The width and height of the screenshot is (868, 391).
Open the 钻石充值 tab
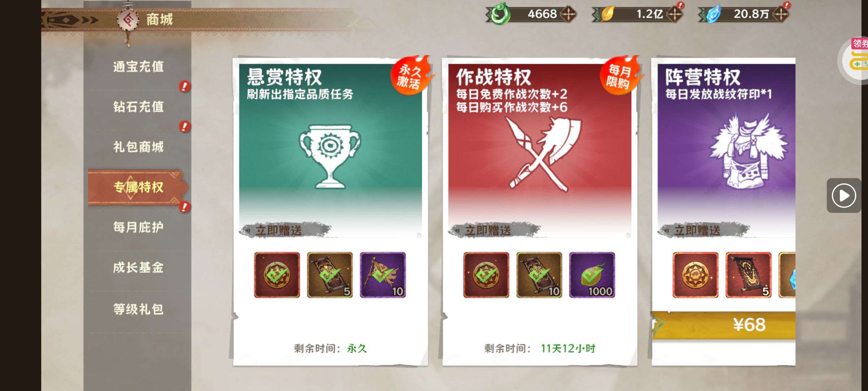(x=138, y=107)
